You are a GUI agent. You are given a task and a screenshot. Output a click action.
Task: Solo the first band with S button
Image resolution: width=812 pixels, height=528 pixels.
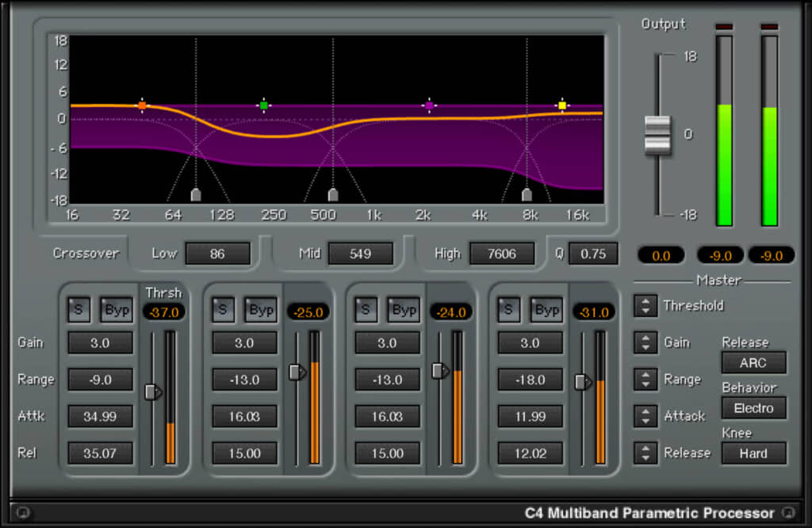coord(78,310)
